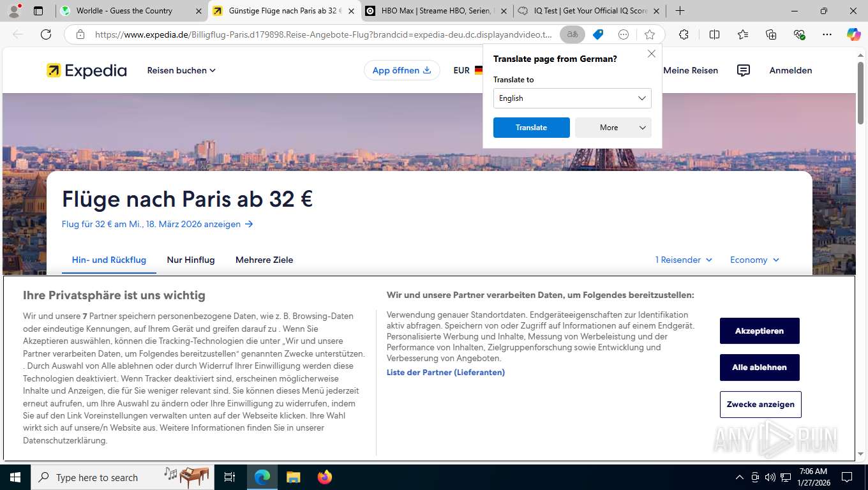868x490 pixels.
Task: Open the Collections icon
Action: [x=771, y=34]
